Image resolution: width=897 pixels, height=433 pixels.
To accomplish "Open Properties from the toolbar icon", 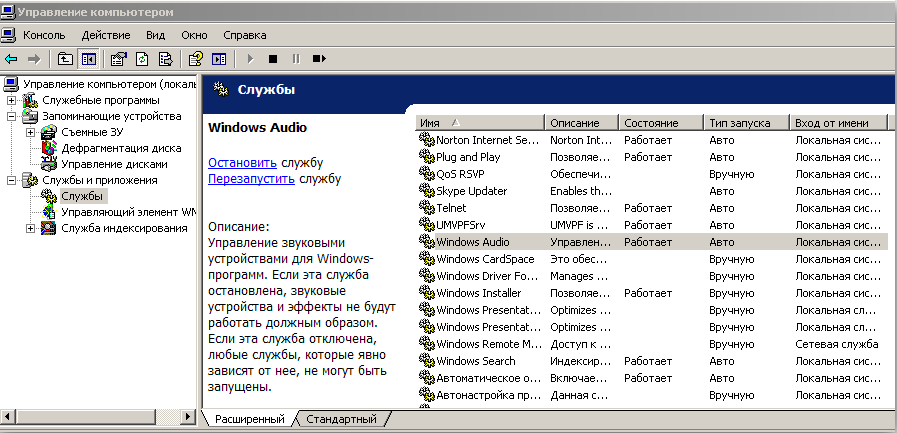I will click(x=118, y=58).
